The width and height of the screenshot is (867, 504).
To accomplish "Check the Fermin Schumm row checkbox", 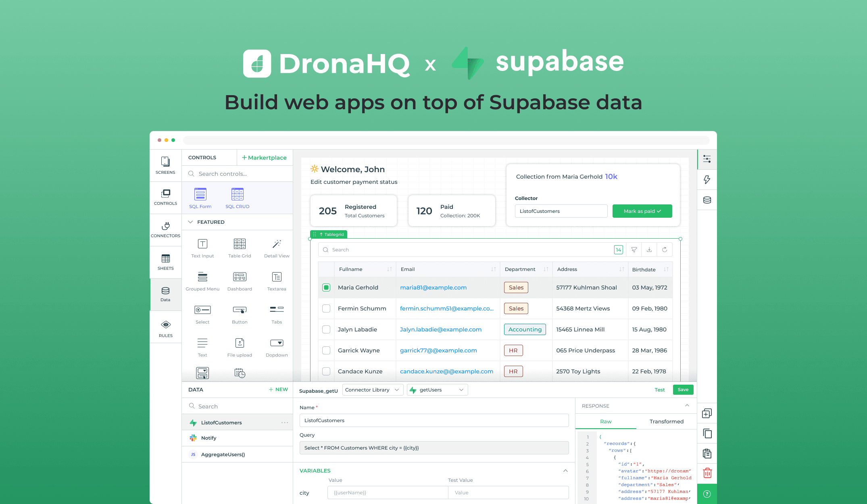I will coord(326,308).
